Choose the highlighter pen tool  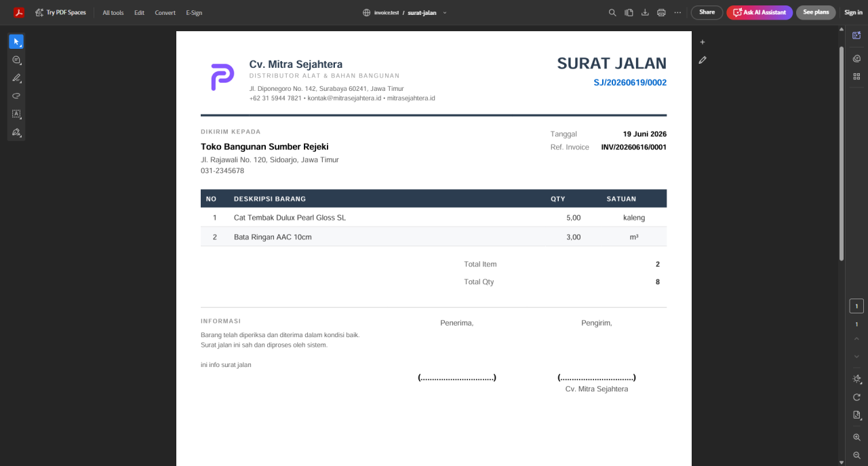coord(16,78)
